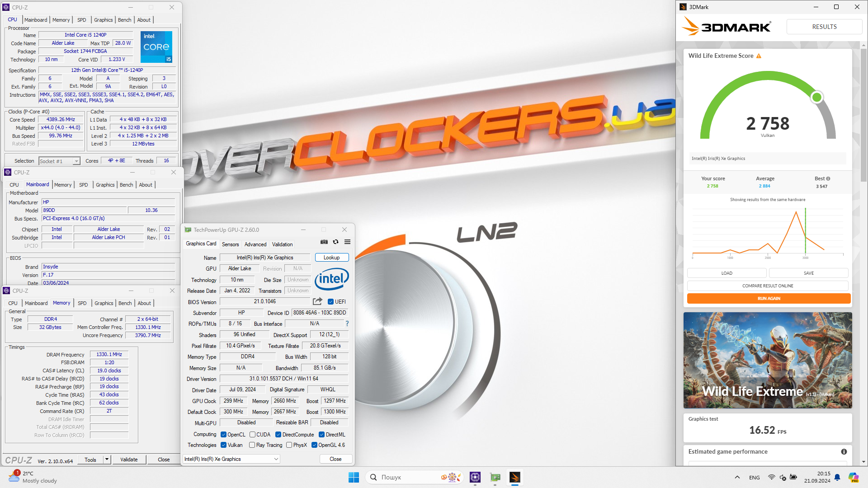Switch to Advanced tab in GPU-Z
This screenshot has width=868, height=488.
[255, 244]
